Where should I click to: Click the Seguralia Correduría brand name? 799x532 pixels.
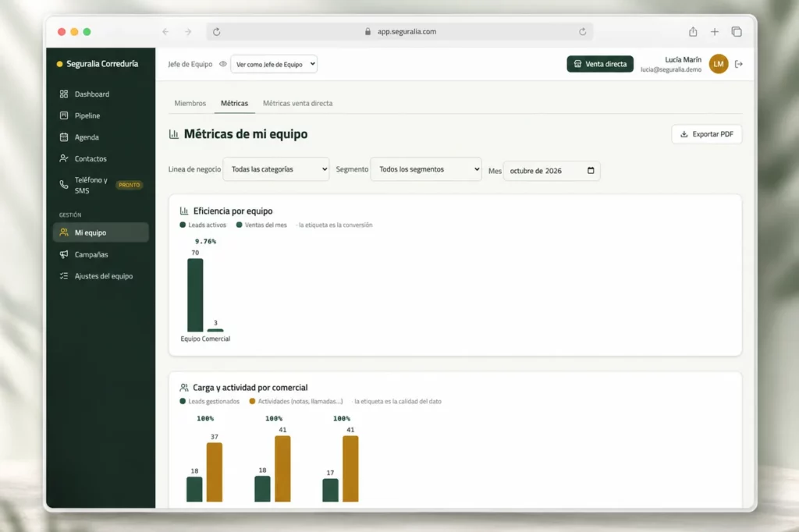coord(102,64)
